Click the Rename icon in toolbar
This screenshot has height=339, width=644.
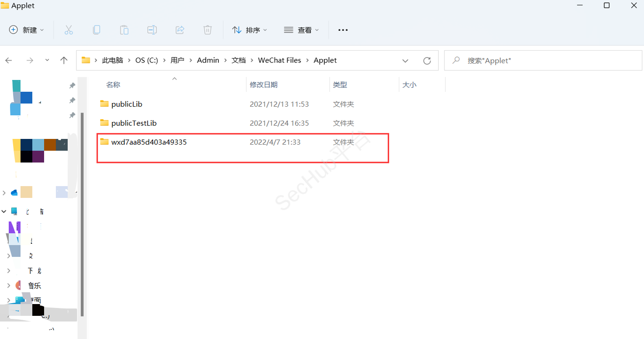152,30
